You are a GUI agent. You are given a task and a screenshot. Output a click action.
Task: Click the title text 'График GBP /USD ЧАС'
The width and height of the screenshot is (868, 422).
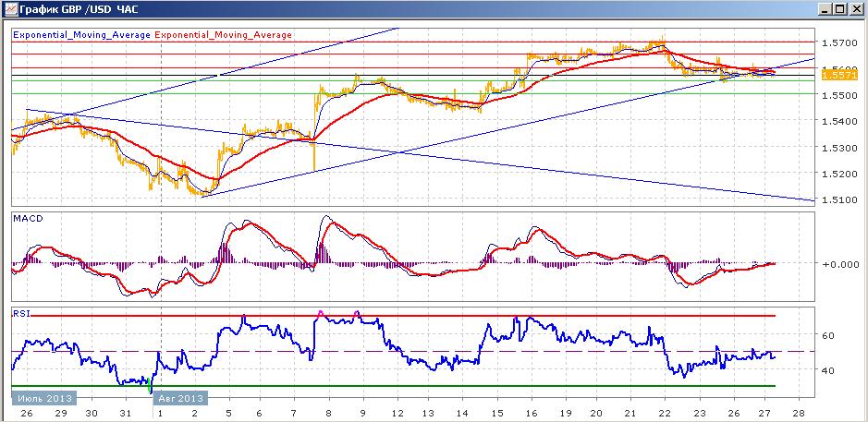pos(79,9)
